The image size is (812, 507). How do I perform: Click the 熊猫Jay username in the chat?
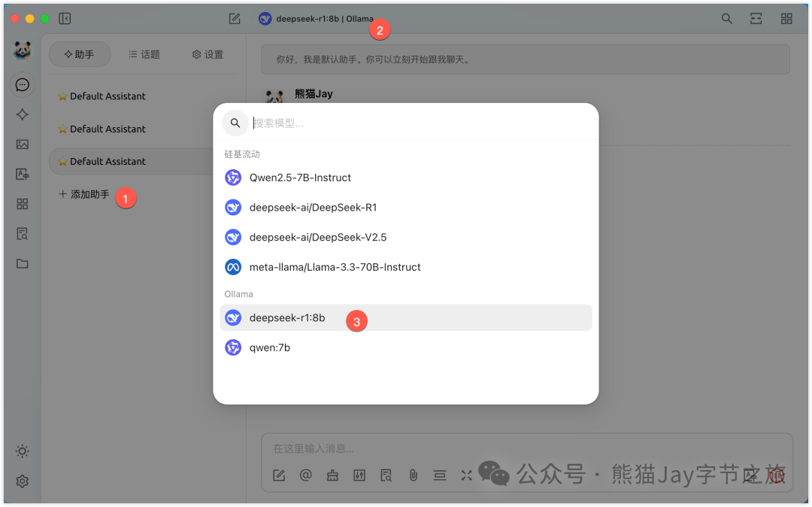314,94
